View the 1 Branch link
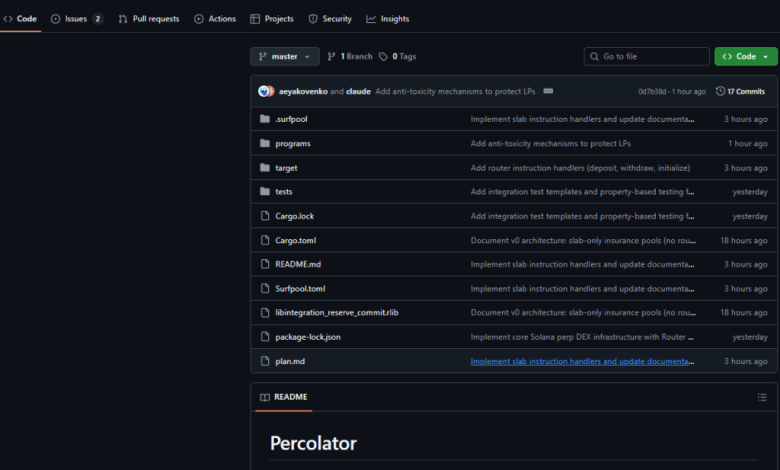 click(349, 57)
